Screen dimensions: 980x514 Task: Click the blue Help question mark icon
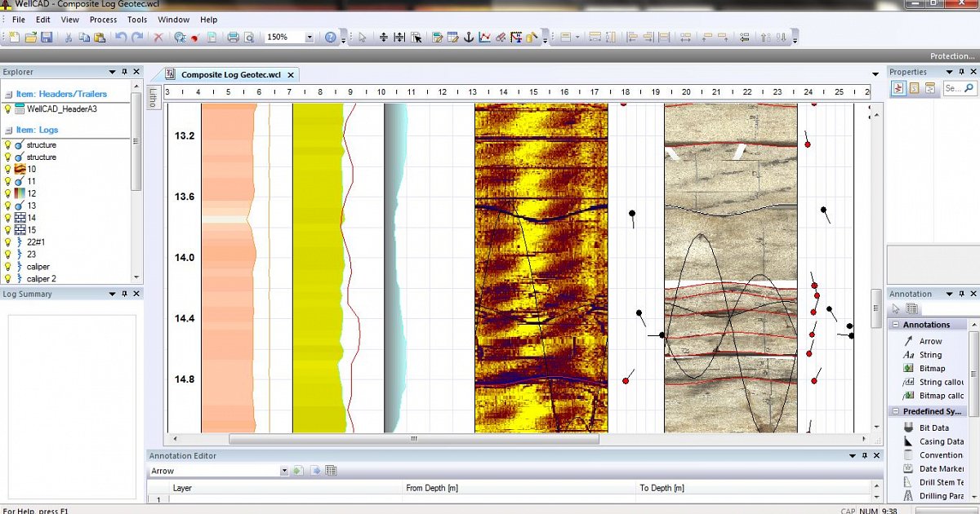tap(330, 38)
